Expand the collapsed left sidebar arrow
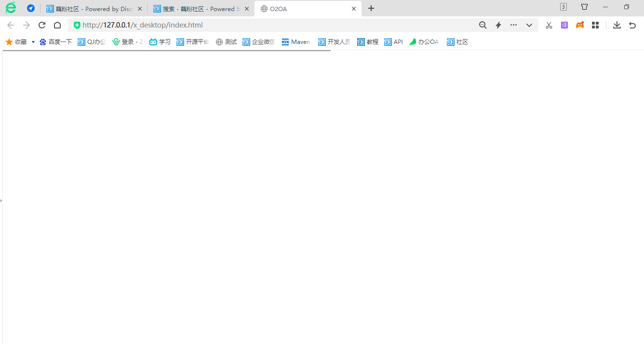 pos(1,200)
